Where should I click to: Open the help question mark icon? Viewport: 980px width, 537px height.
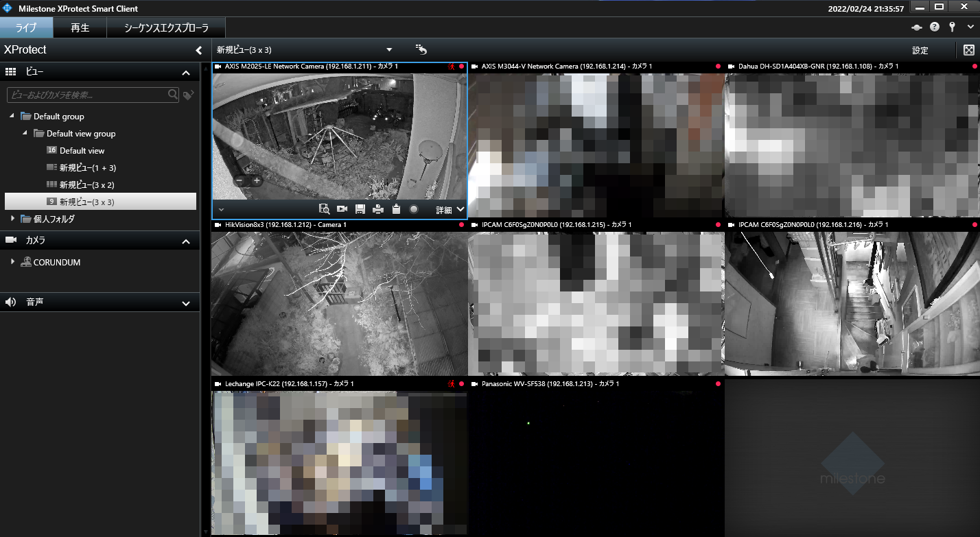[x=935, y=27]
